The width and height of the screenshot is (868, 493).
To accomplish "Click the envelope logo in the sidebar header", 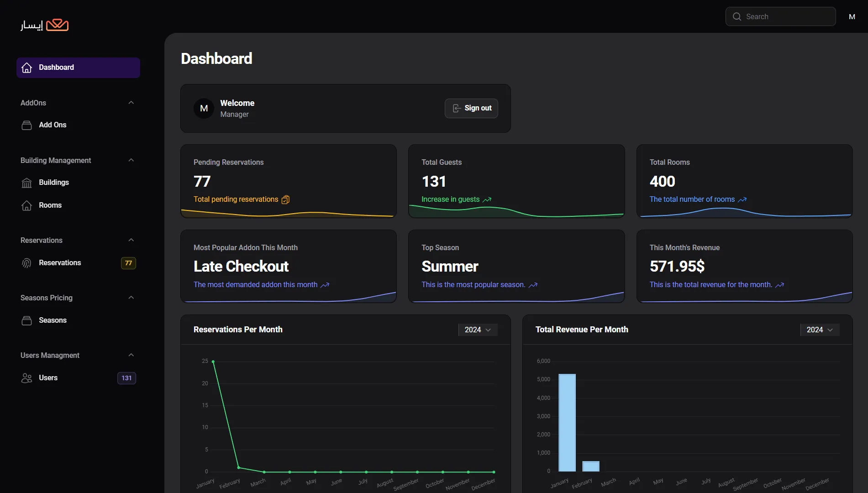I will tap(57, 25).
